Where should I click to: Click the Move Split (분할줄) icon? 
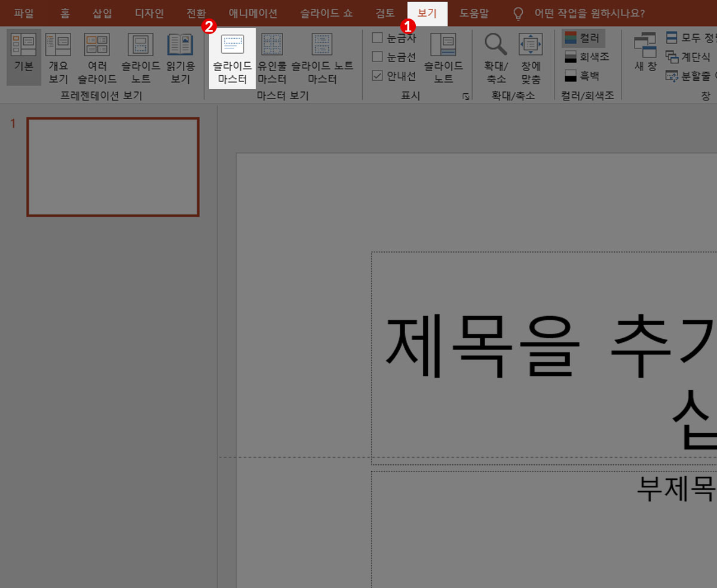(x=672, y=76)
